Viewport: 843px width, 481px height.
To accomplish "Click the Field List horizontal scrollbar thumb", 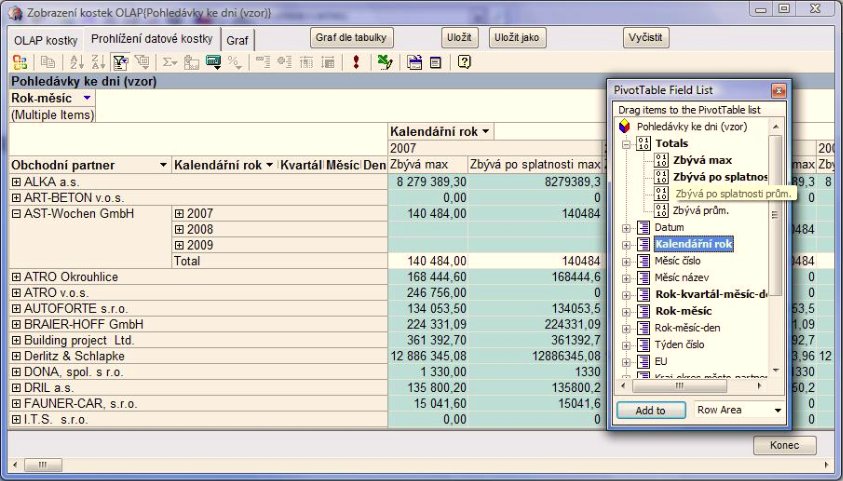I will pos(680,386).
